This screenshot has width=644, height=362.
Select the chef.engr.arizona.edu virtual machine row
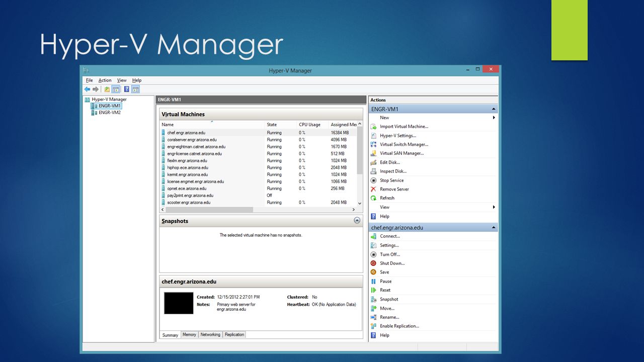[x=259, y=133]
